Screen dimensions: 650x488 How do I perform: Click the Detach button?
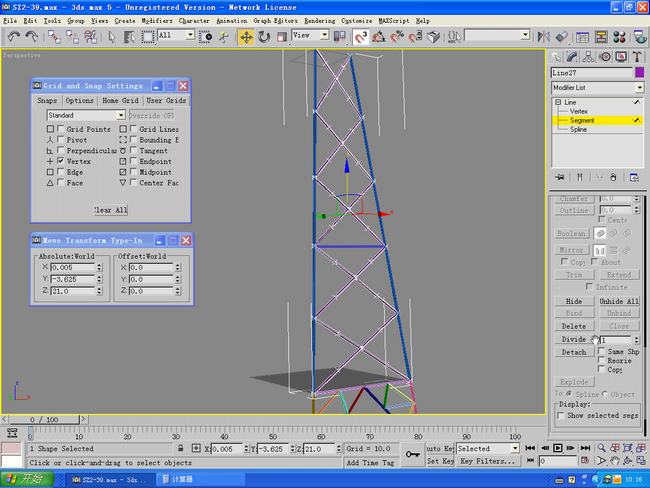[574, 352]
